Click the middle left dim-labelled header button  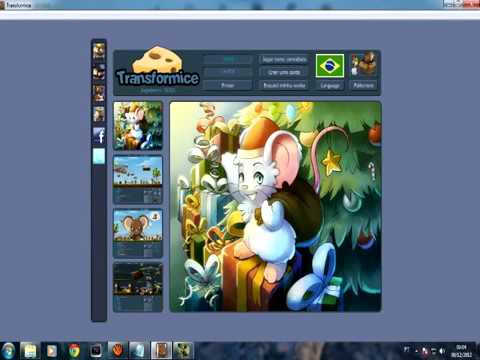[x=228, y=72]
